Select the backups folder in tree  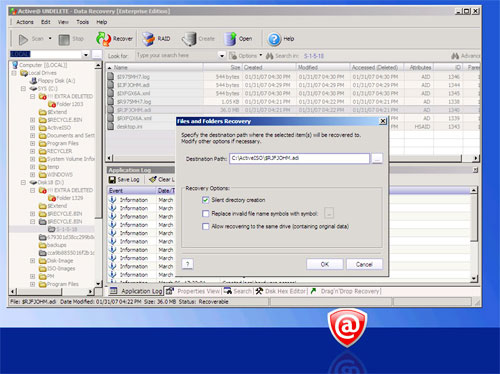(x=52, y=245)
